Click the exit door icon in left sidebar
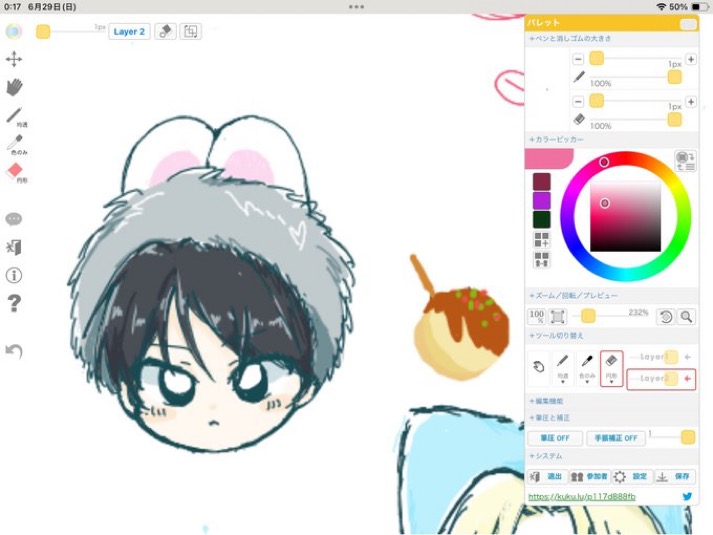Image resolution: width=713 pixels, height=535 pixels. [14, 247]
